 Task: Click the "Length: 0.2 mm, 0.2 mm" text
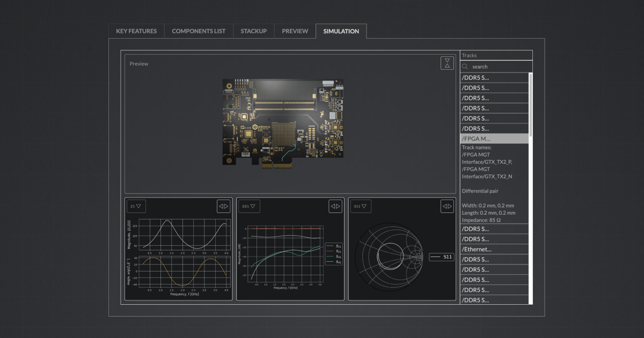coord(488,212)
